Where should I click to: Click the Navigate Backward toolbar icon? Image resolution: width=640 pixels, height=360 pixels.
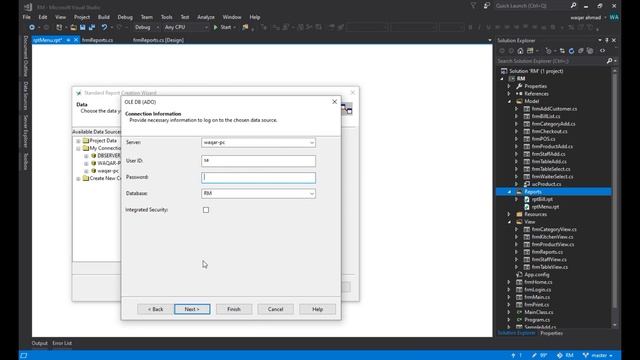32,27
